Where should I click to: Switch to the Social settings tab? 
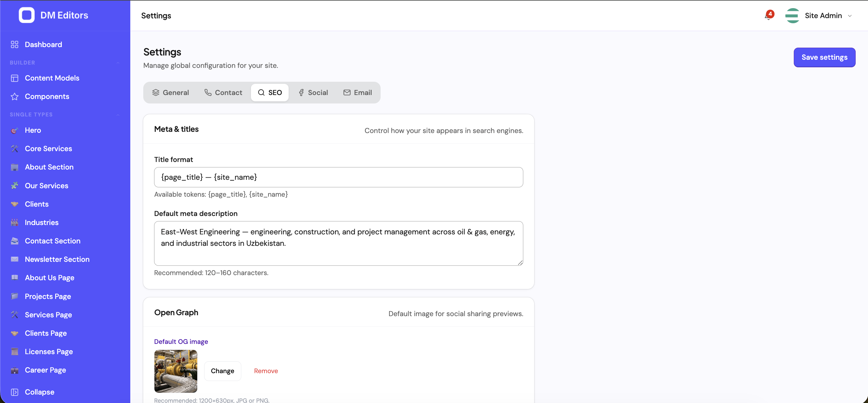313,93
